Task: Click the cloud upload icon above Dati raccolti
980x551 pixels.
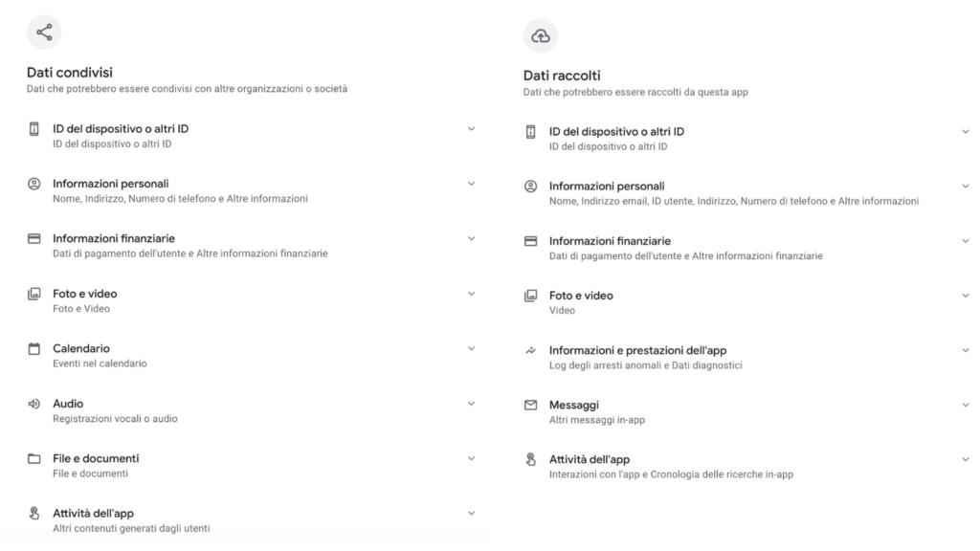Action: [541, 35]
